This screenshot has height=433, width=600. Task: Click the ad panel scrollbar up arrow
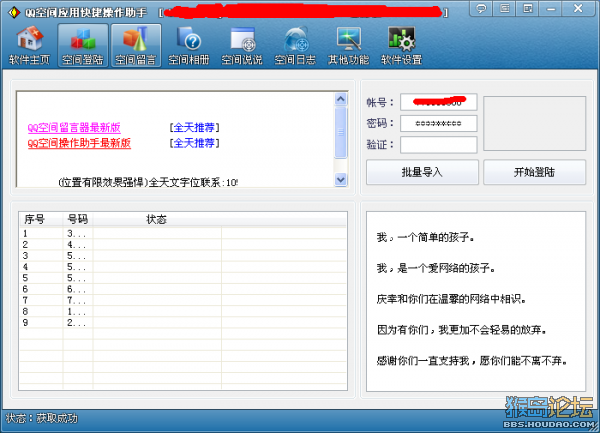pos(341,99)
